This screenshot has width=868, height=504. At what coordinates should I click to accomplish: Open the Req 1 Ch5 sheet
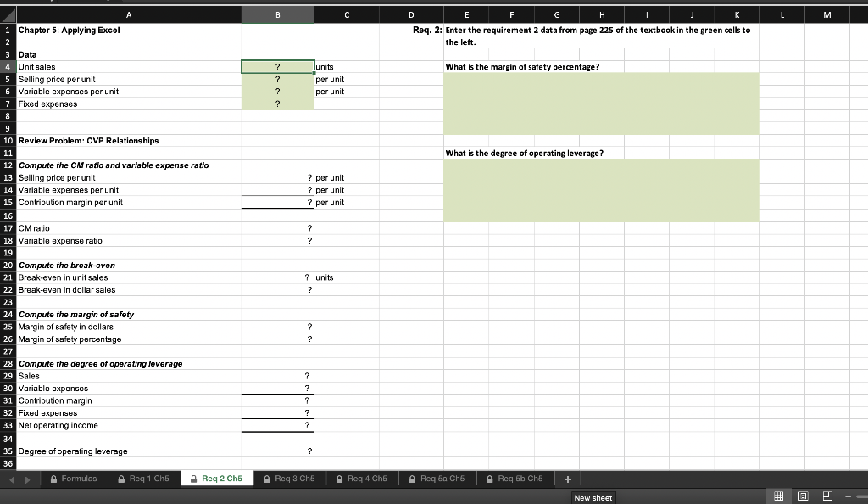[x=150, y=478]
